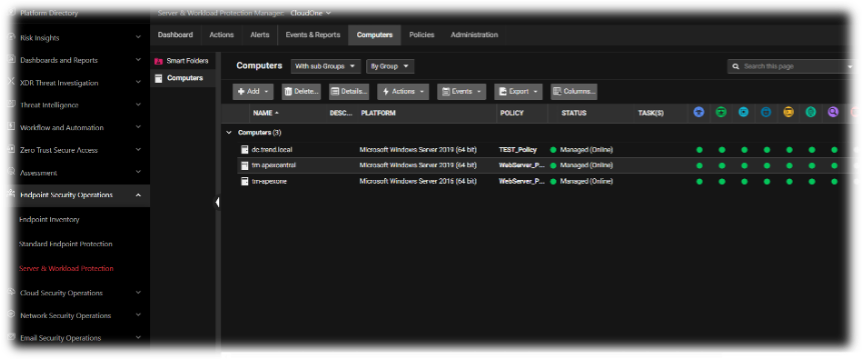Click the pink Smart Folders icon

click(x=159, y=61)
